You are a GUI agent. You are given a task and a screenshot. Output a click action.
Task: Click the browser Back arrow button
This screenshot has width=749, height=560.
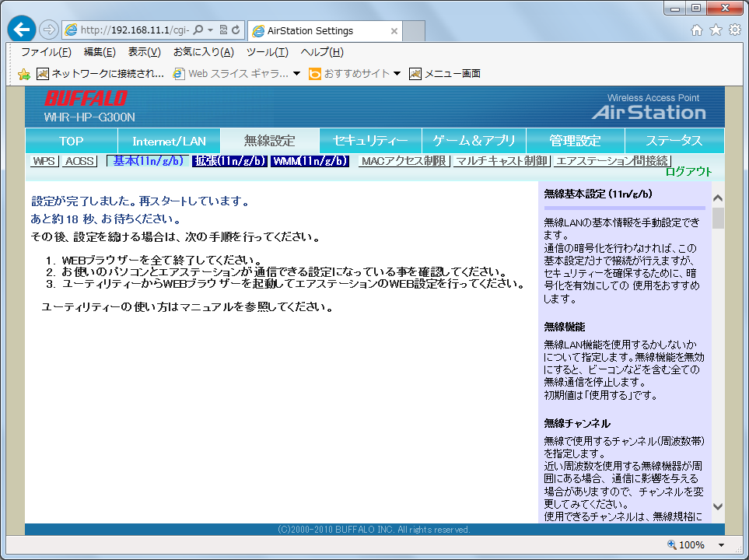tap(22, 30)
